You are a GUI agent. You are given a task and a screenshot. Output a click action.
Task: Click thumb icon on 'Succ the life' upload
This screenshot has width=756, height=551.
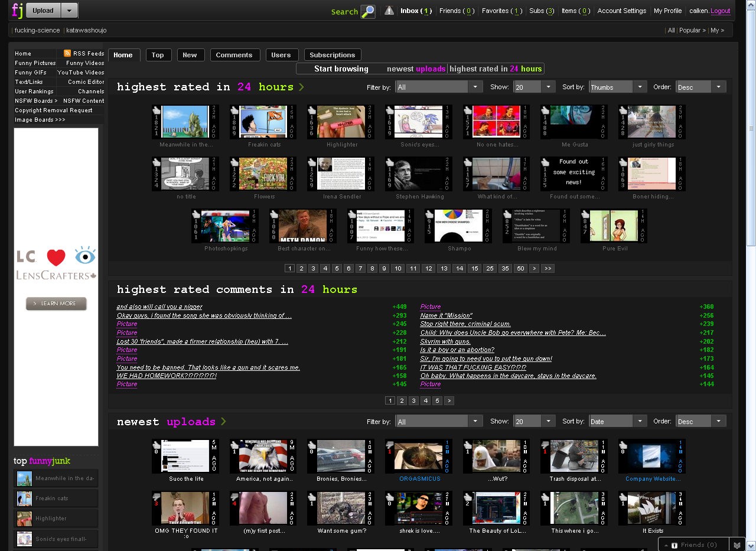pos(157,444)
